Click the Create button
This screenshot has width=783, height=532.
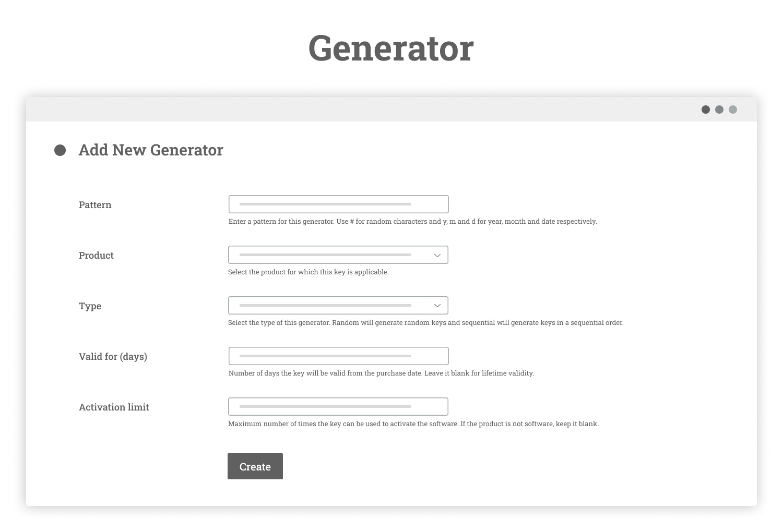(255, 466)
